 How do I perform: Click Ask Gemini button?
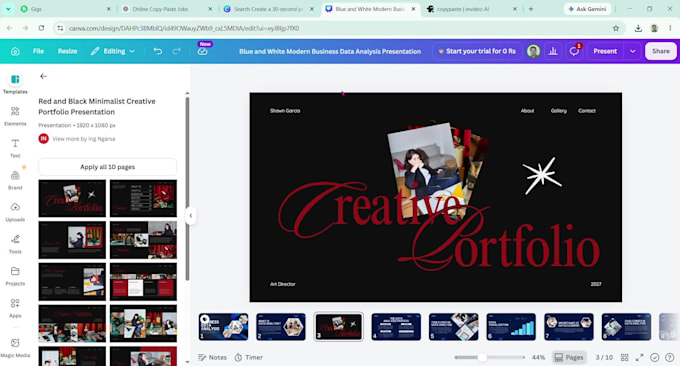pos(587,9)
